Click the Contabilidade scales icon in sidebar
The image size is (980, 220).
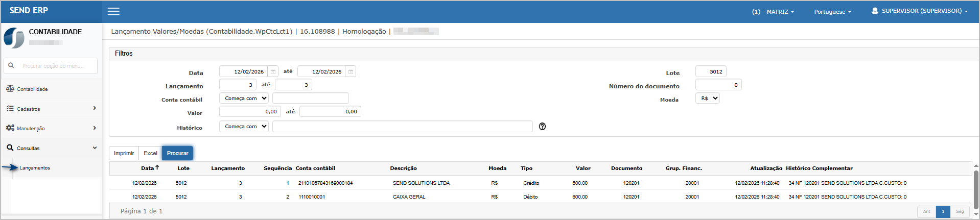click(10, 89)
